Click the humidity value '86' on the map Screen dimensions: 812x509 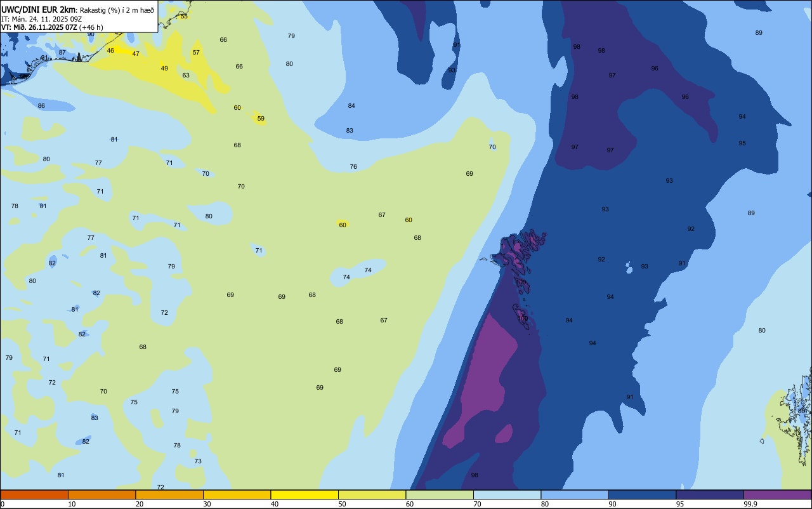click(41, 106)
